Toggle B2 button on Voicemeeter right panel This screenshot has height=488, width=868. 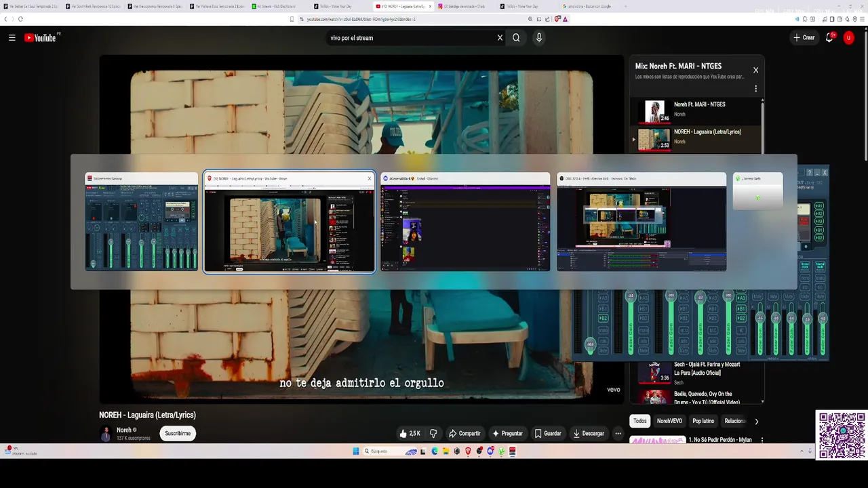[x=819, y=238]
